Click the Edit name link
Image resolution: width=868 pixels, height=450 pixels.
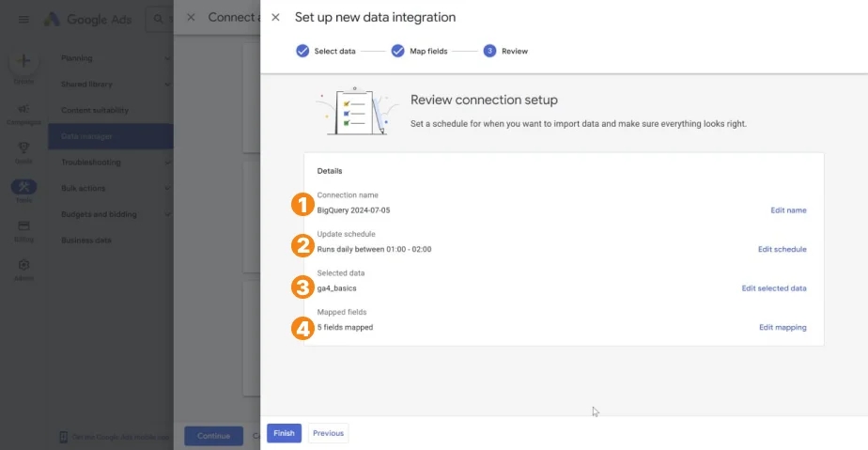coord(788,210)
